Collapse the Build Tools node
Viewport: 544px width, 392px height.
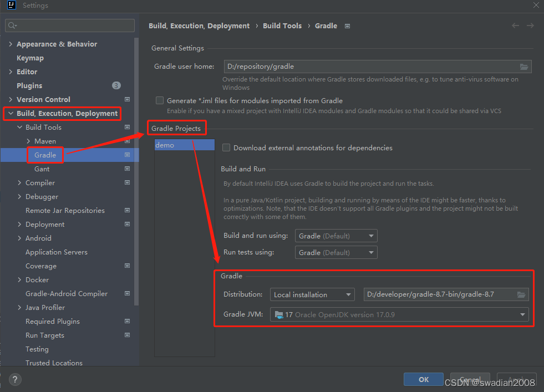pos(20,128)
